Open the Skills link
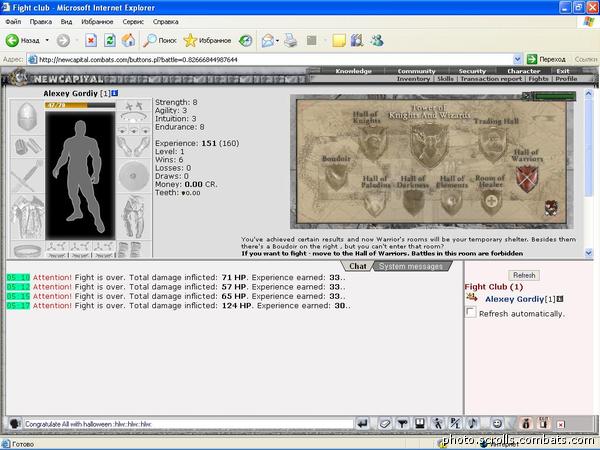This screenshot has height=450, width=600. coord(445,79)
